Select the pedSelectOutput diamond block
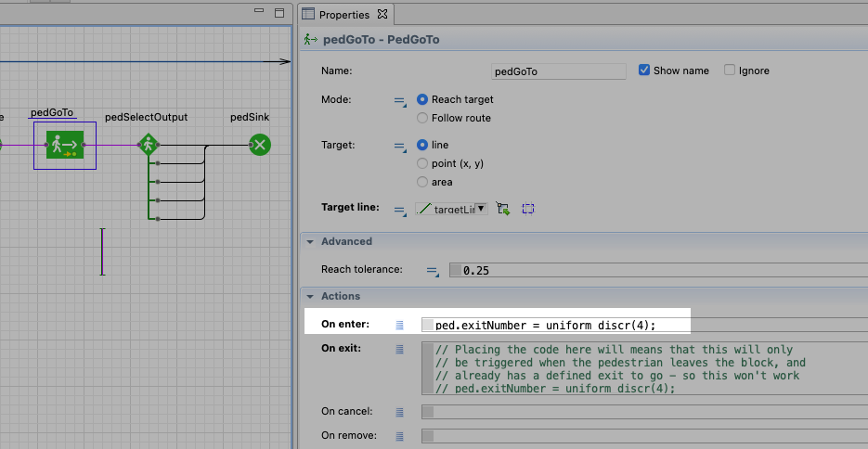The height and width of the screenshot is (449, 868). 148,145
